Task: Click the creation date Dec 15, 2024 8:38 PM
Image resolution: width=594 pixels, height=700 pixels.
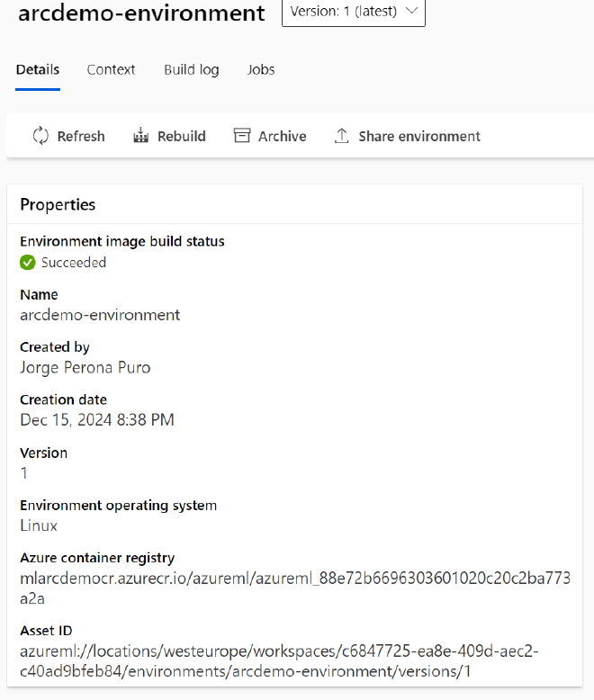Action: 97,420
